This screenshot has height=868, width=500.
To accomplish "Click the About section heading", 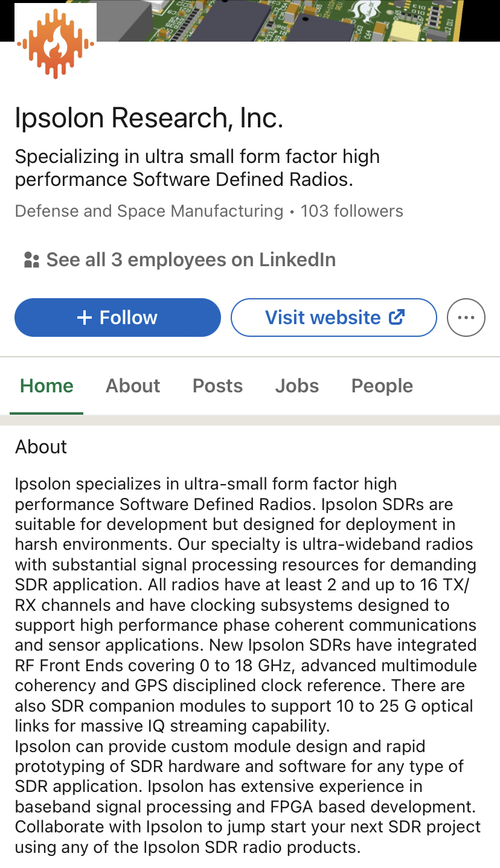I will 41,447.
